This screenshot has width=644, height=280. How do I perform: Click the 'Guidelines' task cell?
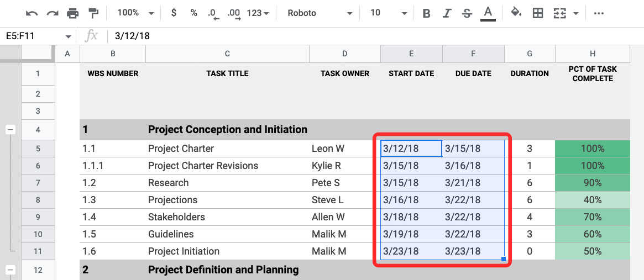[x=227, y=234]
